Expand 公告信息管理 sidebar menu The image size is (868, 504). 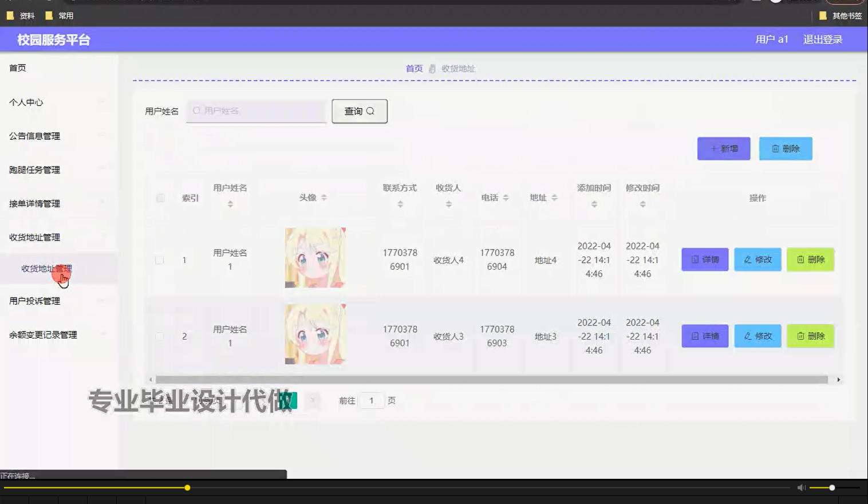(x=58, y=136)
